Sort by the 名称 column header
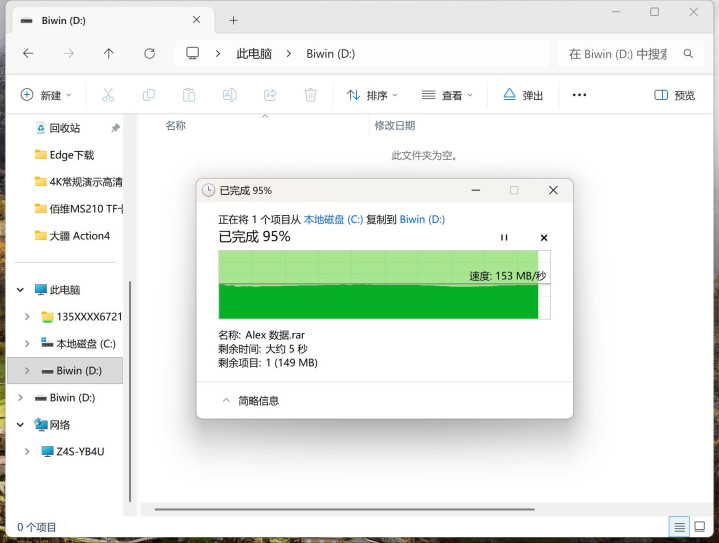 pos(176,125)
